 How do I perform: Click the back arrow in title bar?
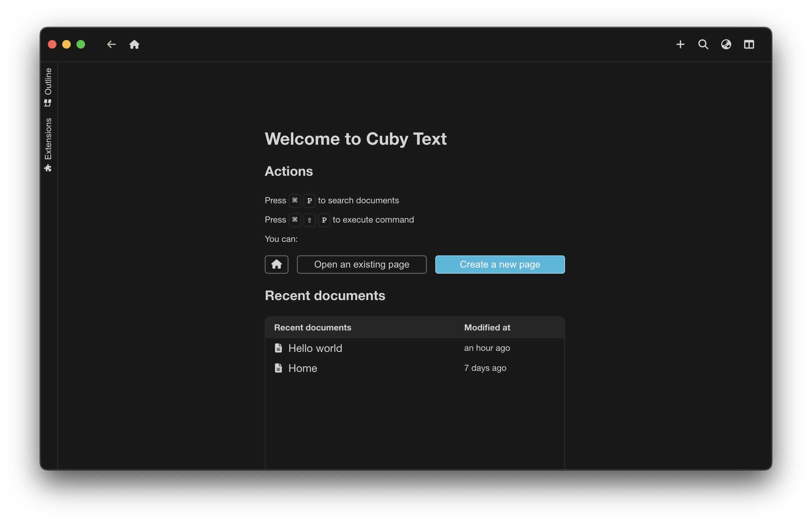pyautogui.click(x=111, y=44)
